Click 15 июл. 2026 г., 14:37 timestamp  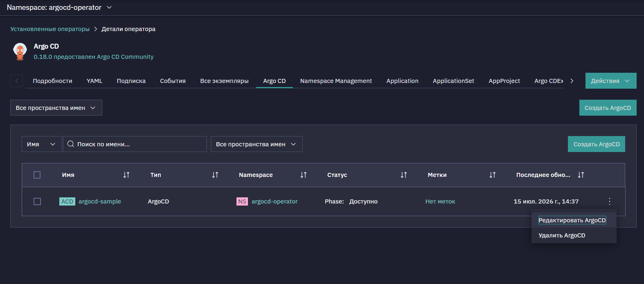(546, 201)
